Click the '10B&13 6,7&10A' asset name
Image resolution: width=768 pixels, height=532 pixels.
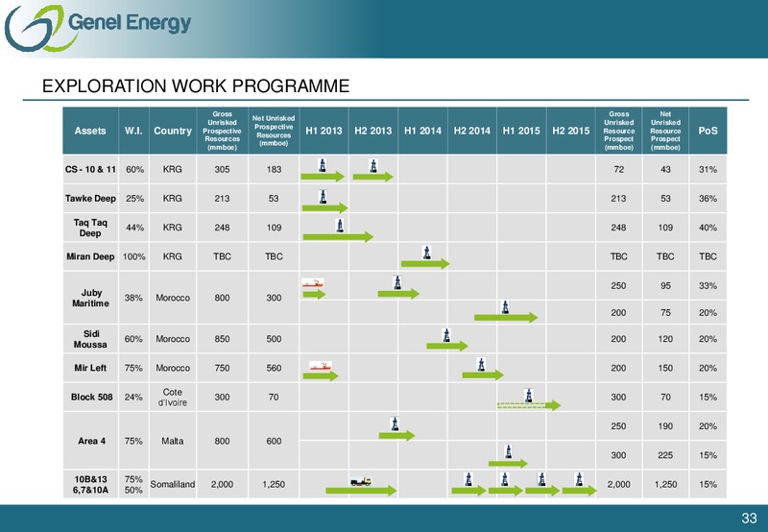91,485
